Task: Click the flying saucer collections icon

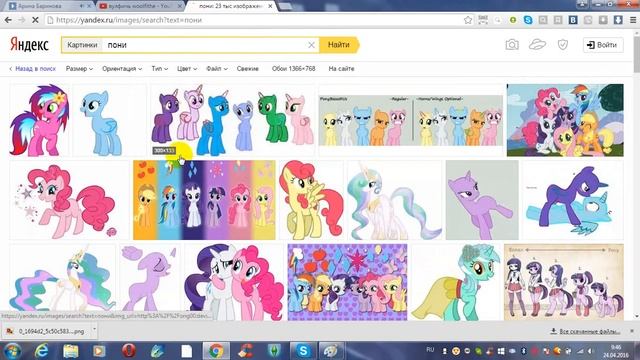Action: point(537,44)
